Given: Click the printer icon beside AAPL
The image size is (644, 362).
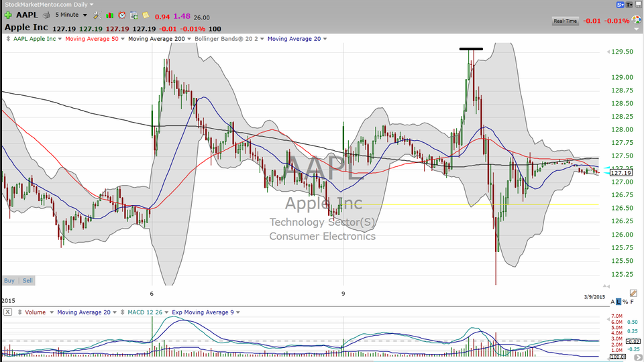Looking at the screenshot, I should tap(46, 15).
